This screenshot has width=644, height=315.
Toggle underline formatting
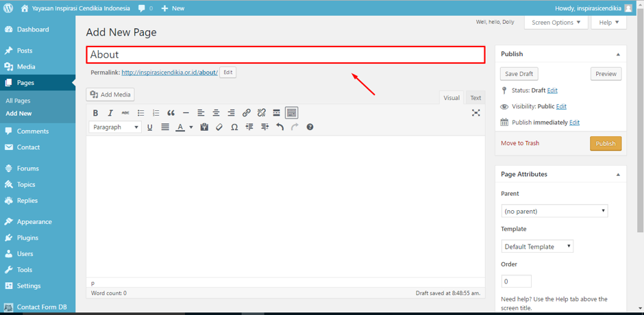(x=150, y=127)
